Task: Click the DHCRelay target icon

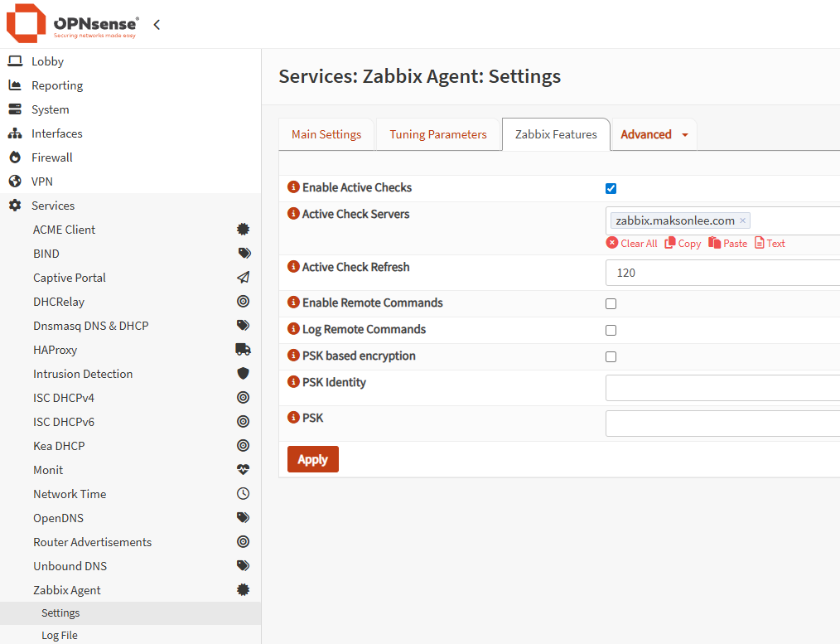Action: tap(244, 301)
